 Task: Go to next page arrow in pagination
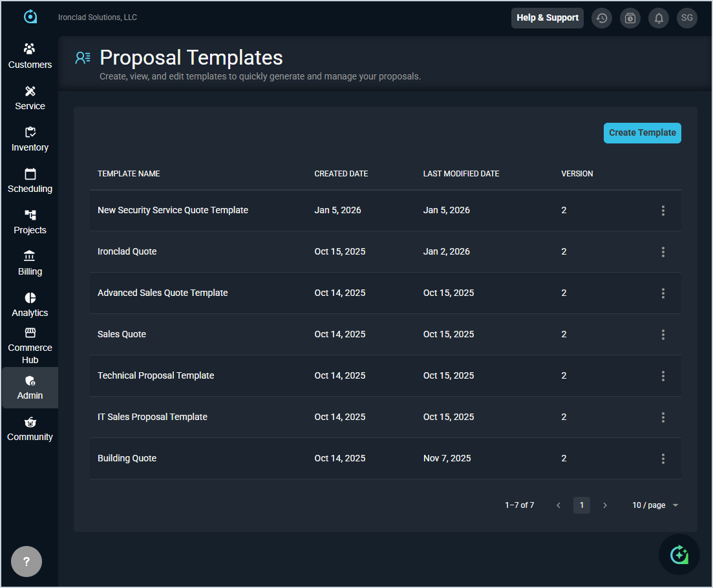pos(605,505)
